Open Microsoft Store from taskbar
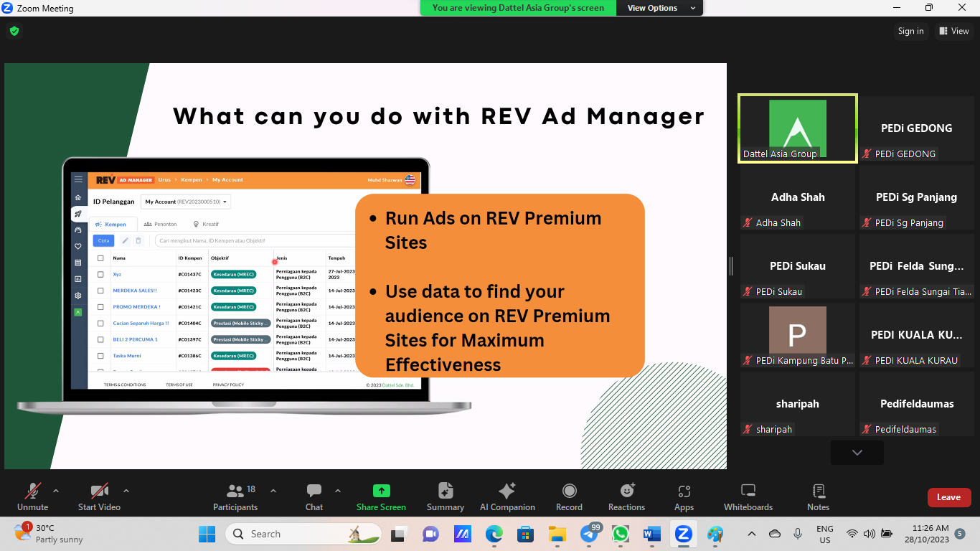Image resolution: width=980 pixels, height=551 pixels. [525, 534]
